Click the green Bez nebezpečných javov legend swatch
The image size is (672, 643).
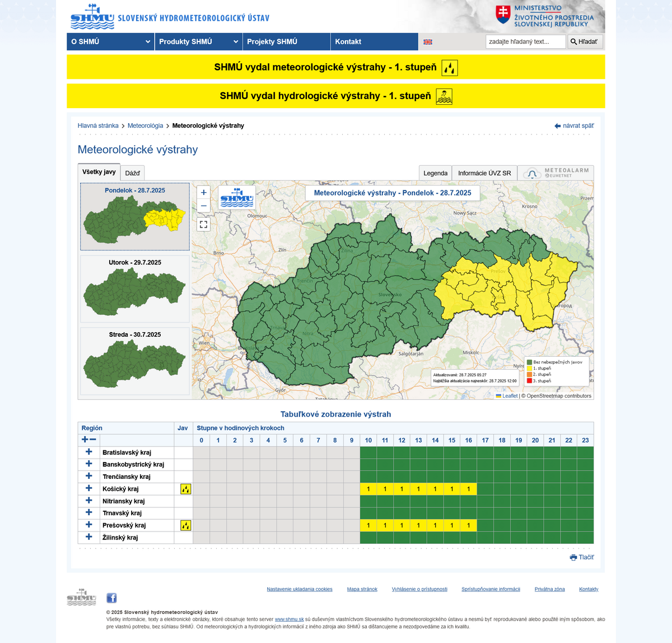[529, 362]
